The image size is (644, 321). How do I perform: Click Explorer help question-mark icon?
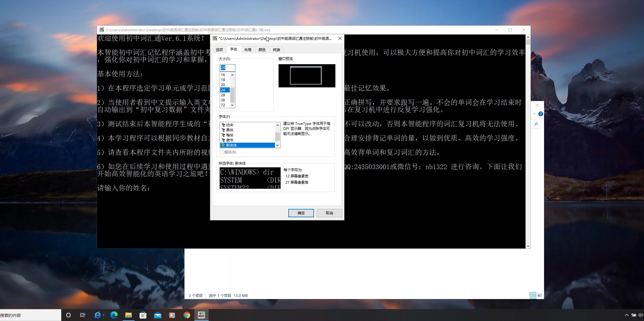coord(541,114)
